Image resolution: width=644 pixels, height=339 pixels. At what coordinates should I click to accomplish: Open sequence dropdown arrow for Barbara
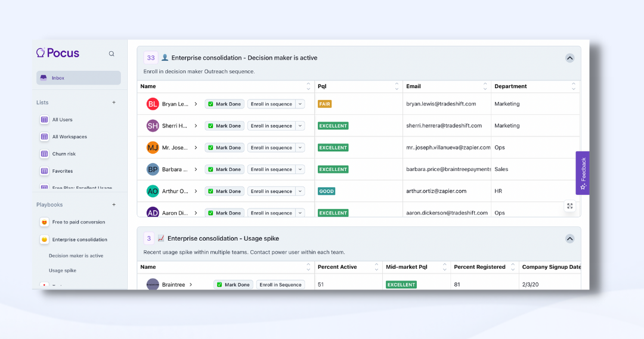click(300, 169)
